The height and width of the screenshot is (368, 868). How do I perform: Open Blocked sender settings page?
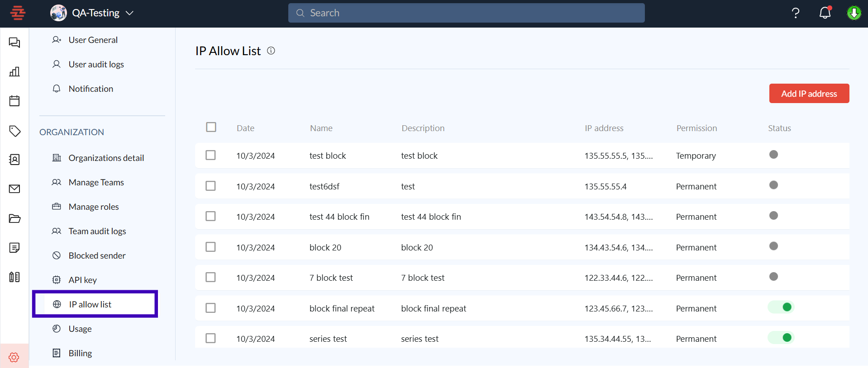pos(97,255)
